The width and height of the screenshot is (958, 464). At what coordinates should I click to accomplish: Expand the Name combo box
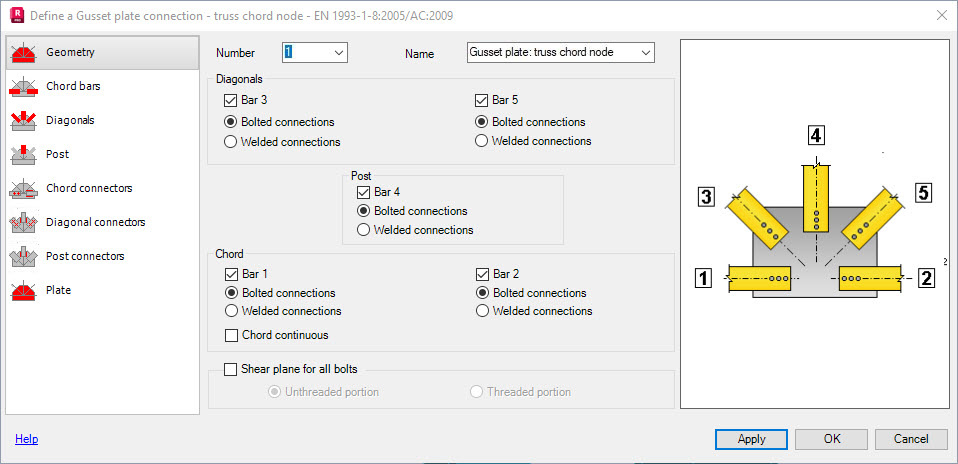[x=646, y=52]
